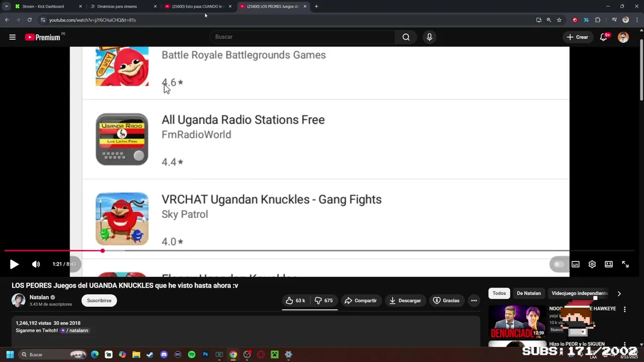Open Minecraft creeper icon in taskbar
644x362 pixels.
274,354
